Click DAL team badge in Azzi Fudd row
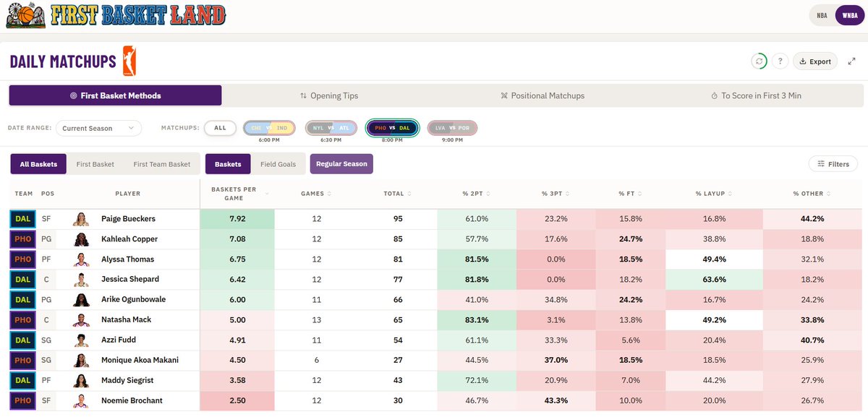868x417 pixels. (x=23, y=340)
